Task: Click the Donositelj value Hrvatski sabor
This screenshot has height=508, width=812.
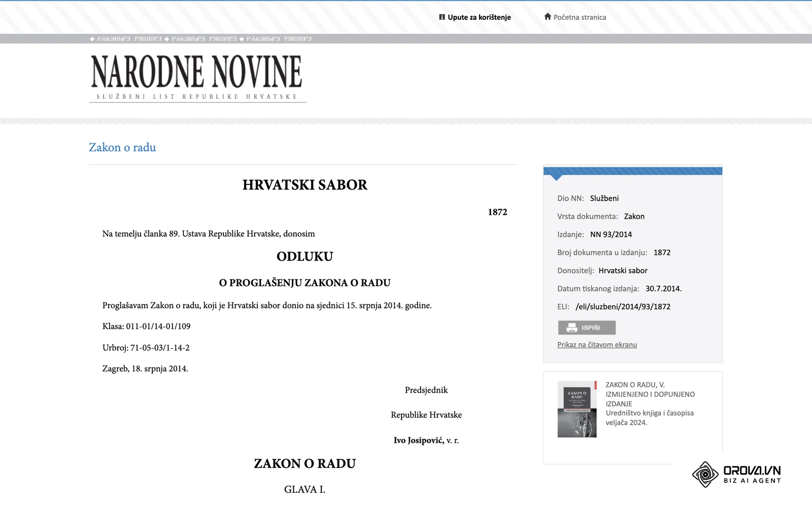Action: [x=623, y=271]
